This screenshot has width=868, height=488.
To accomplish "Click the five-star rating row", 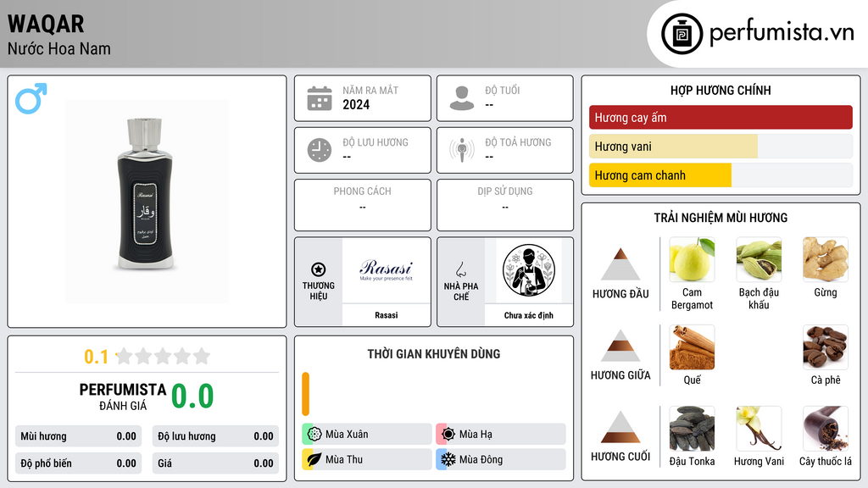I will tap(164, 356).
